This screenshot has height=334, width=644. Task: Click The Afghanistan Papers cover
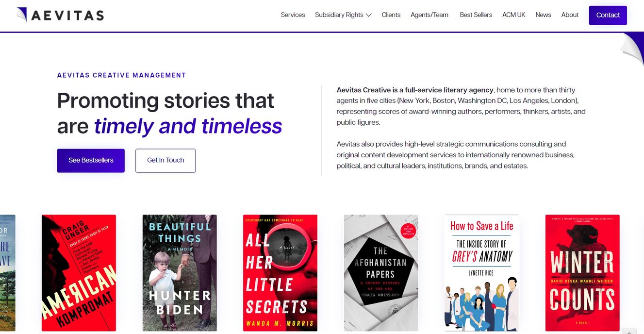pos(381,273)
